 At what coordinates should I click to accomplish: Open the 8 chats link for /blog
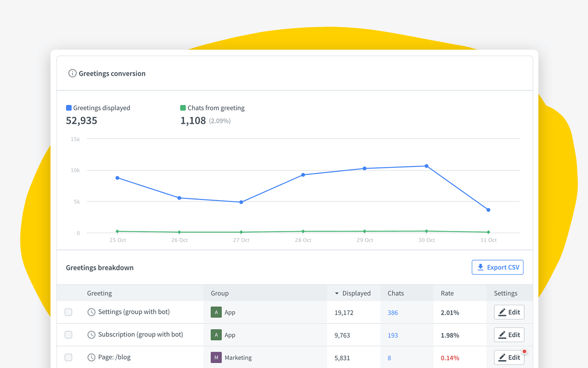[390, 358]
